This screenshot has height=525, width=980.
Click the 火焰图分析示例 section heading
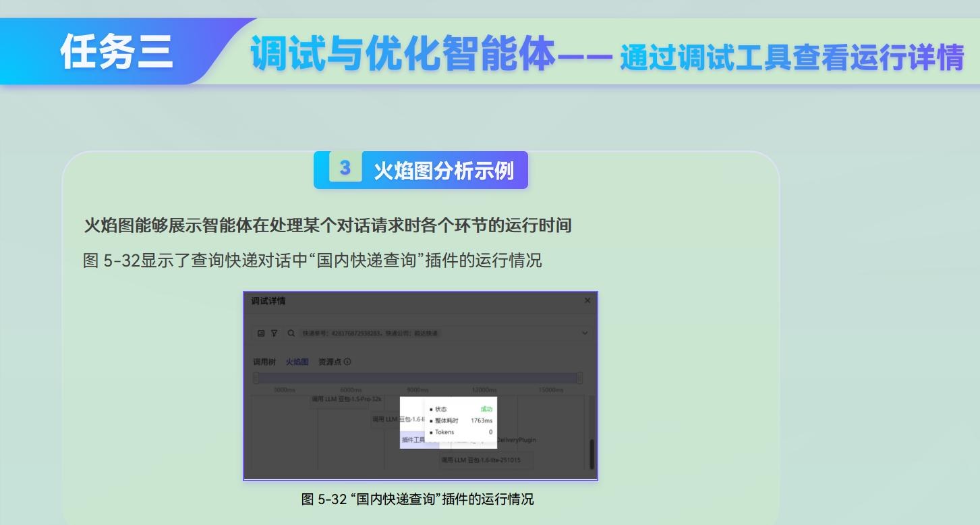click(444, 171)
